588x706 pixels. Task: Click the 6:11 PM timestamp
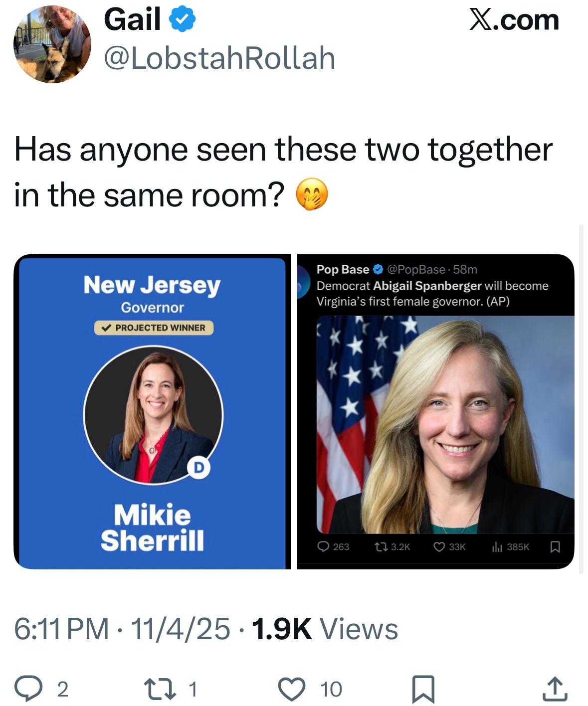click(x=61, y=629)
